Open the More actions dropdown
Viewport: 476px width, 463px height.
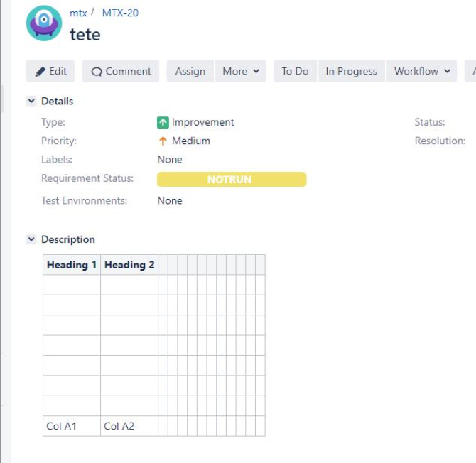240,71
